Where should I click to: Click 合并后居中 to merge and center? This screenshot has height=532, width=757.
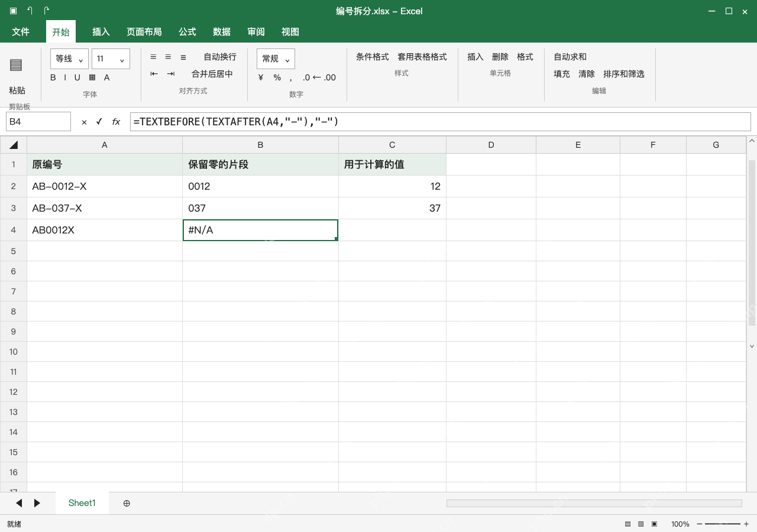[212, 74]
